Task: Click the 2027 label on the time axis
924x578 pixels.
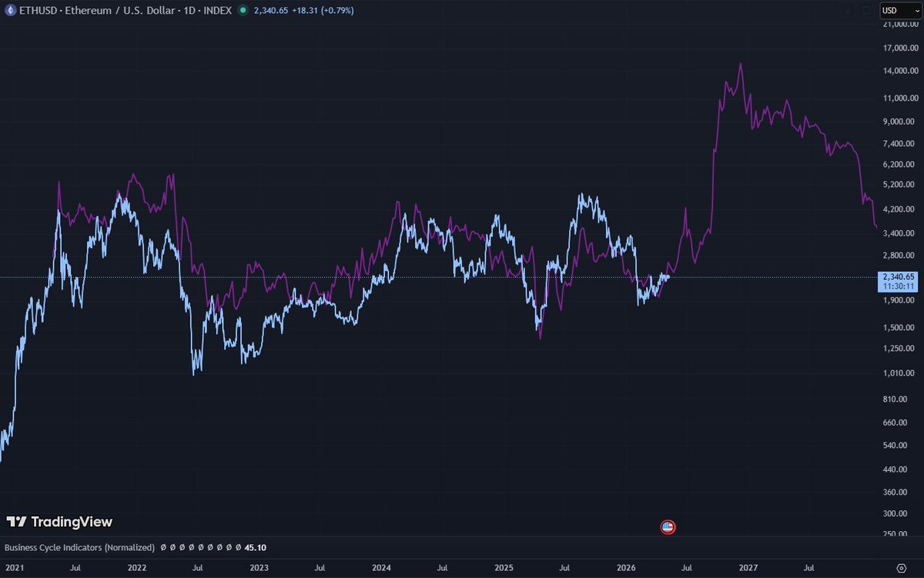Action: tap(748, 569)
